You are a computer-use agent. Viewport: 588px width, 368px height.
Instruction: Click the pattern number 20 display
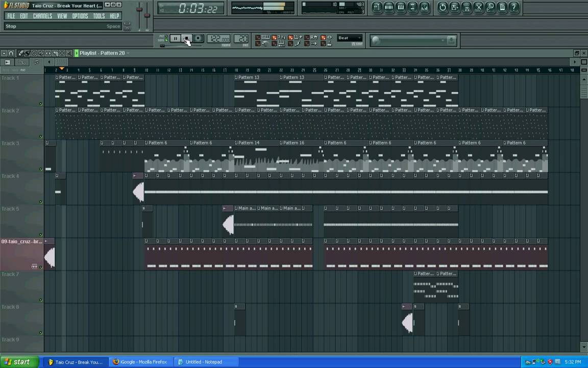click(x=241, y=39)
